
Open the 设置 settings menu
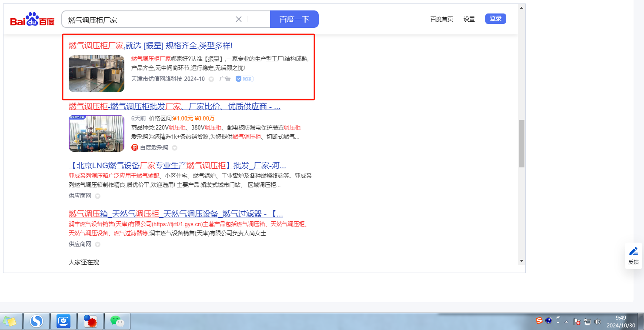pos(469,19)
